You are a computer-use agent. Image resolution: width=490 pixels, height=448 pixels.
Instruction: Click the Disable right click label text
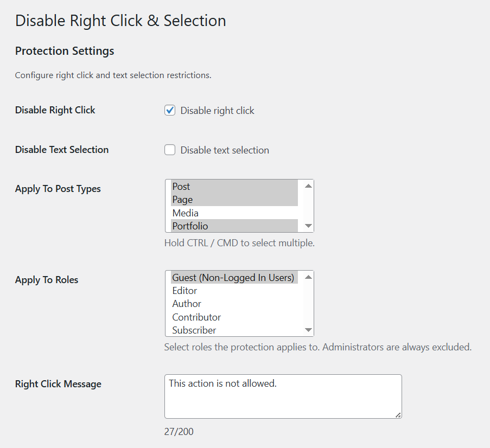click(x=217, y=111)
